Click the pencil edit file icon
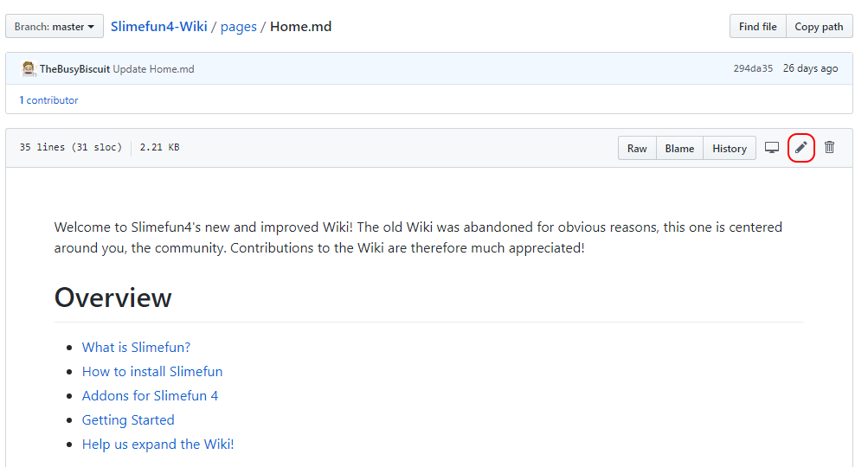 [801, 148]
